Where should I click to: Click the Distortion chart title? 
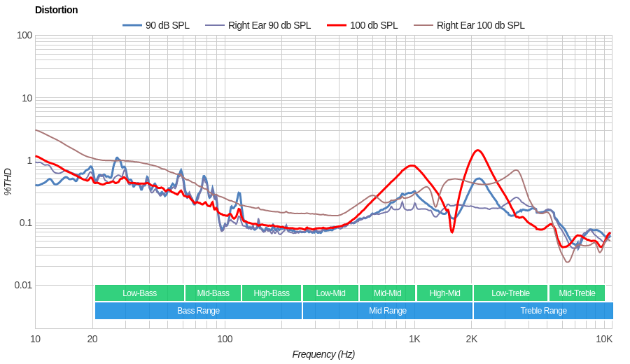57,10
